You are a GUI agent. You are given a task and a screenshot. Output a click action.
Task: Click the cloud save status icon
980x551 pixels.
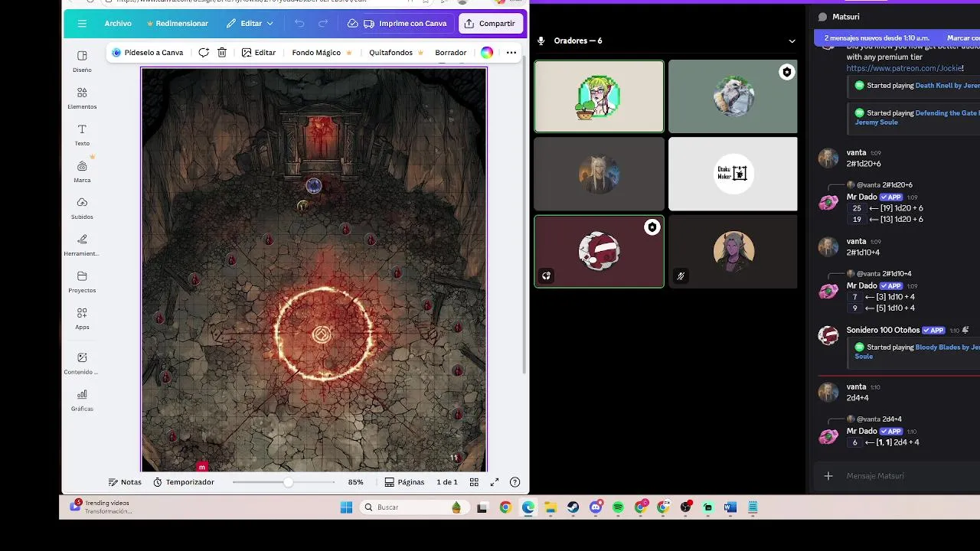(352, 24)
